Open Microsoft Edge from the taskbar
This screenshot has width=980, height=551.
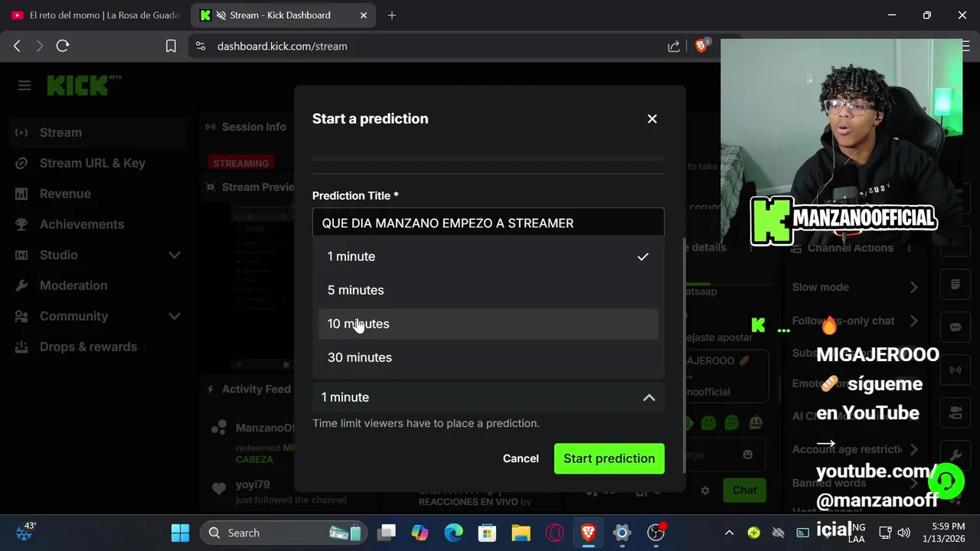click(x=453, y=533)
